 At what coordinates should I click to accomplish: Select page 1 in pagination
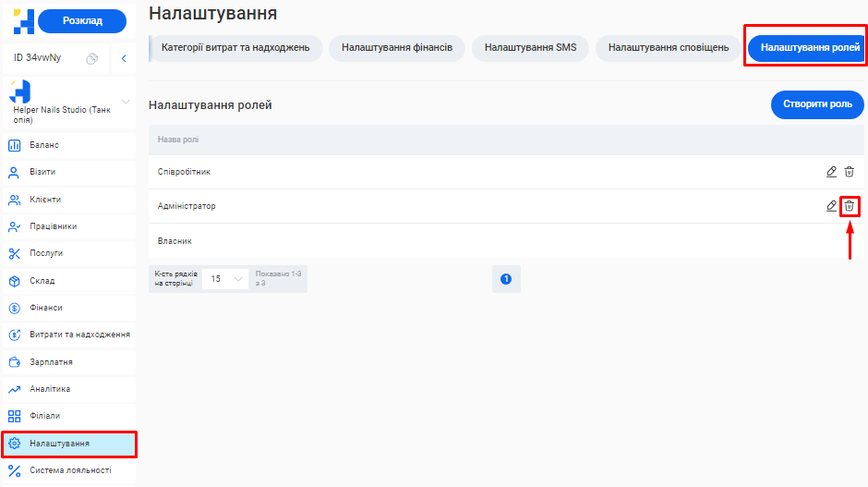(506, 278)
